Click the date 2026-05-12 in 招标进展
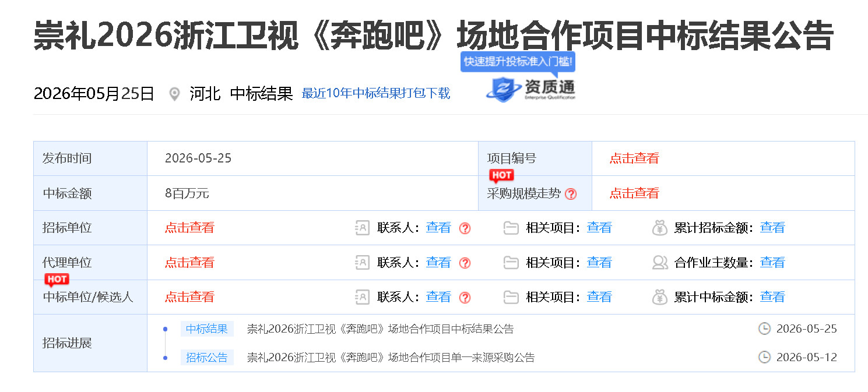 (x=807, y=357)
